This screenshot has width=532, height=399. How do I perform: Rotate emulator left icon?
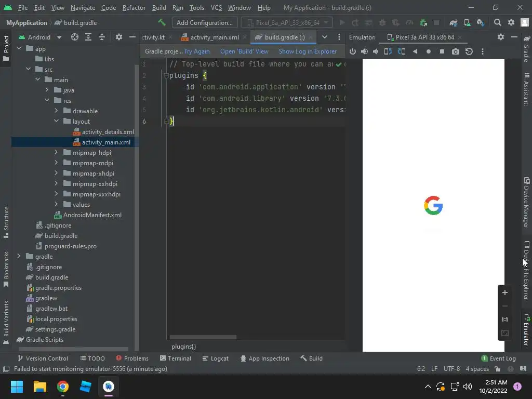[x=388, y=51]
